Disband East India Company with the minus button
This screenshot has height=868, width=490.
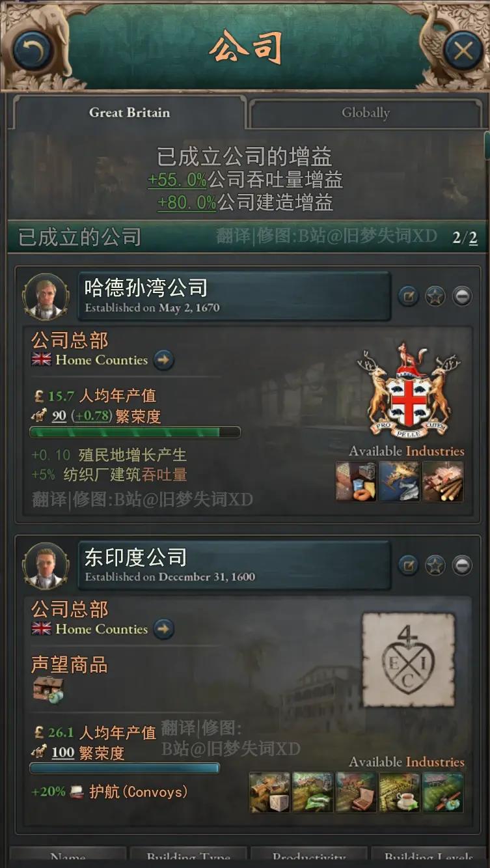[462, 566]
